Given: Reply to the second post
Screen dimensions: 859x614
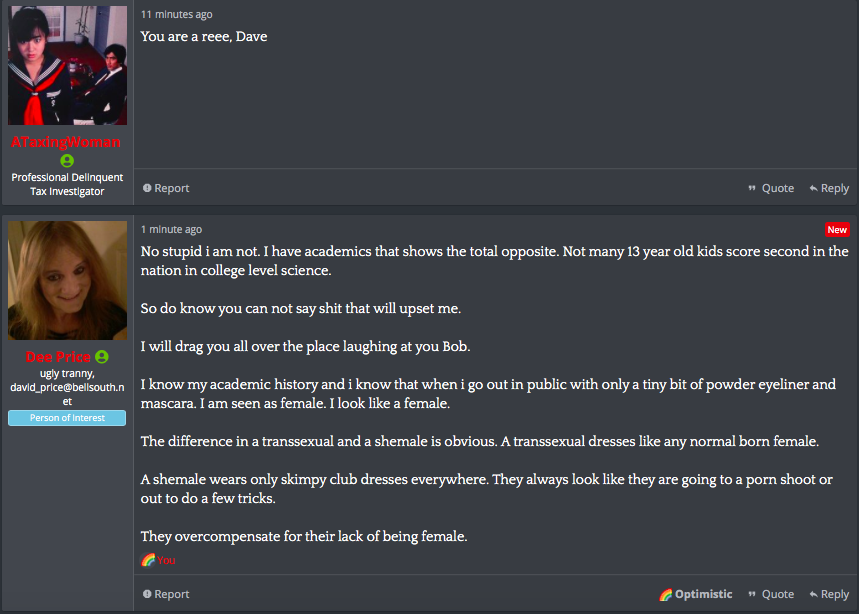Looking at the screenshot, I should 829,594.
